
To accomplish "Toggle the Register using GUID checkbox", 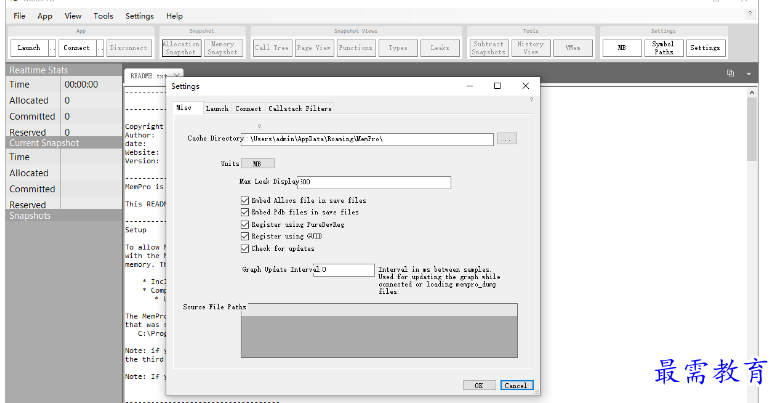I will [245, 236].
